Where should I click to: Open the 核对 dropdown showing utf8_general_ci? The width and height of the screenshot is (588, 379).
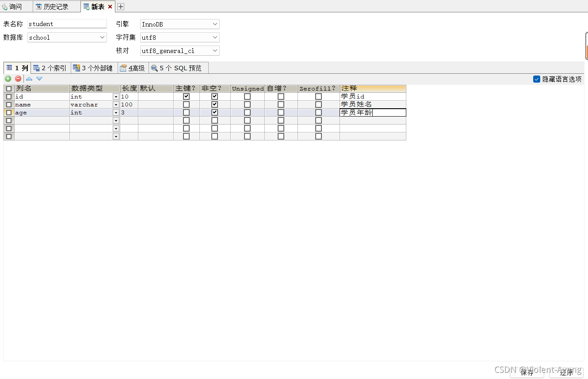[180, 51]
